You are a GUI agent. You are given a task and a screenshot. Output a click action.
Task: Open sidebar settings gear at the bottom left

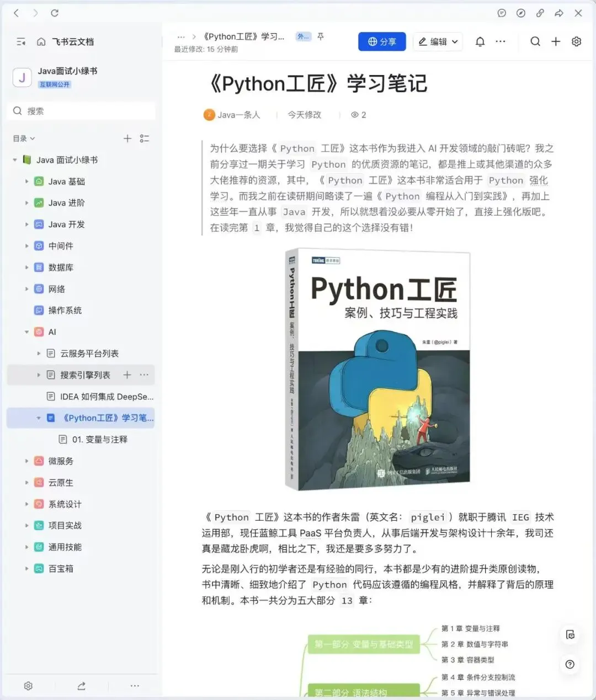tap(28, 686)
